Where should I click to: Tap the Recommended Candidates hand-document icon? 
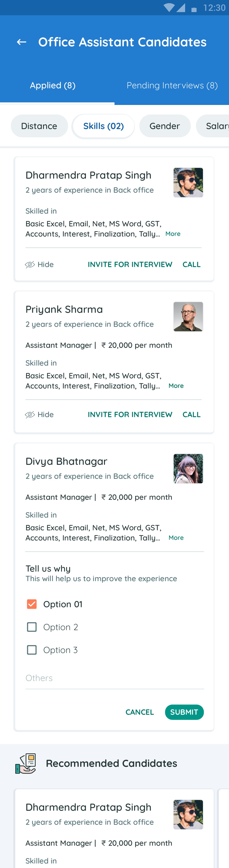coord(25,764)
